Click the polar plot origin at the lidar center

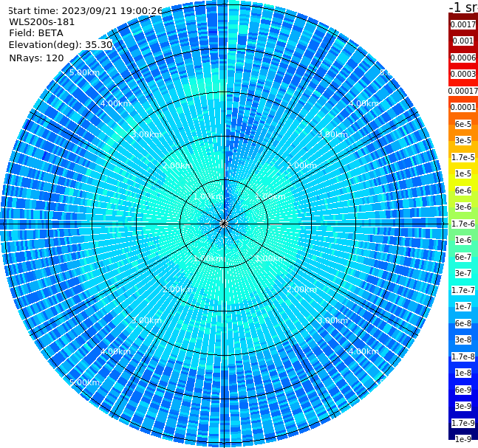(224, 224)
